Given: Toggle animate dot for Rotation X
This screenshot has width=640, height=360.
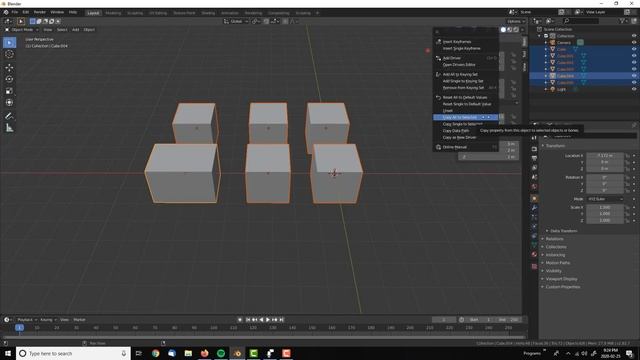Looking at the screenshot, I should tap(634, 177).
